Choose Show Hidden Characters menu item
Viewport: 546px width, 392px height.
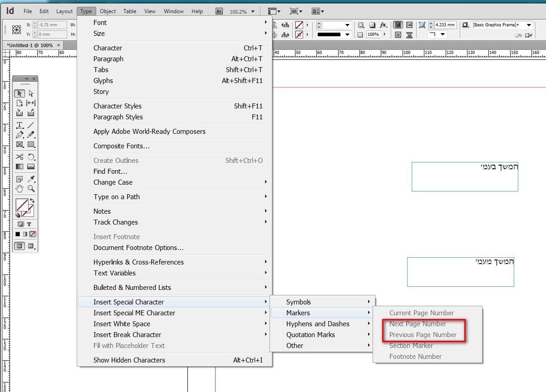click(175, 360)
